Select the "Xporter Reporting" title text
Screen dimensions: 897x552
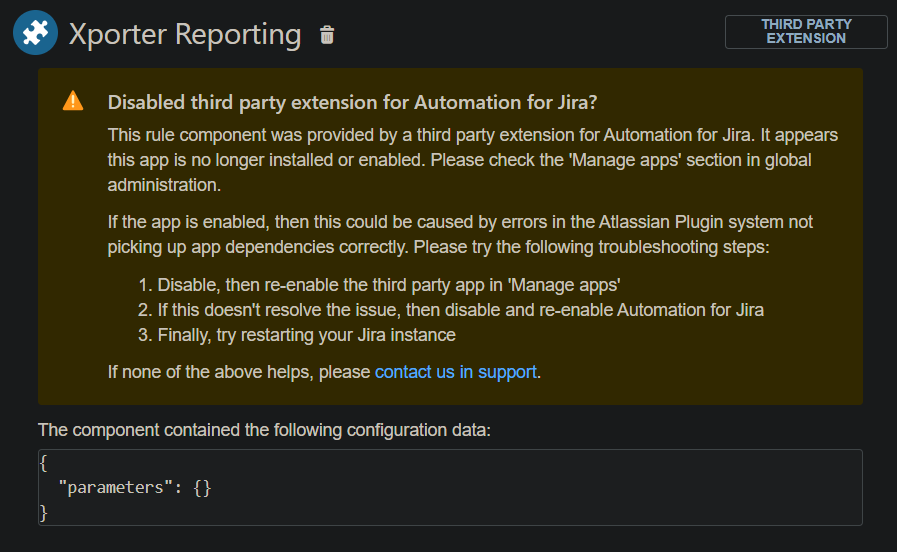pyautogui.click(x=185, y=34)
